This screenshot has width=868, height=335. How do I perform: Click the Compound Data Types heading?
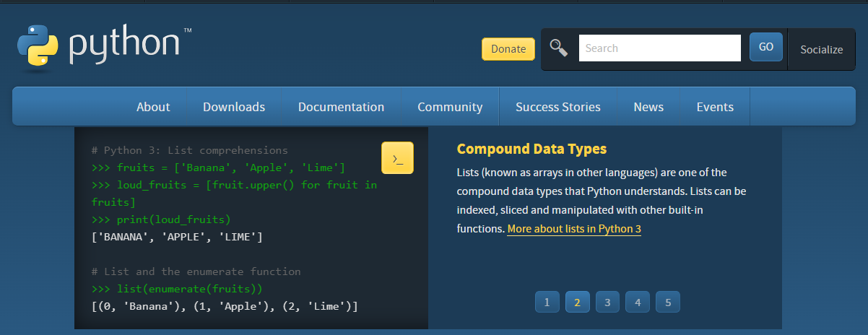(531, 149)
